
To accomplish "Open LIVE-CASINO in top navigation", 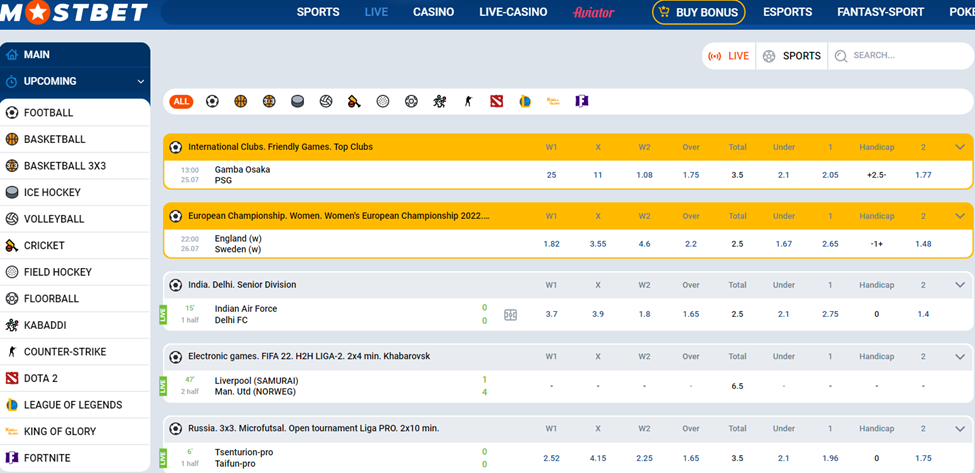I will (x=513, y=12).
